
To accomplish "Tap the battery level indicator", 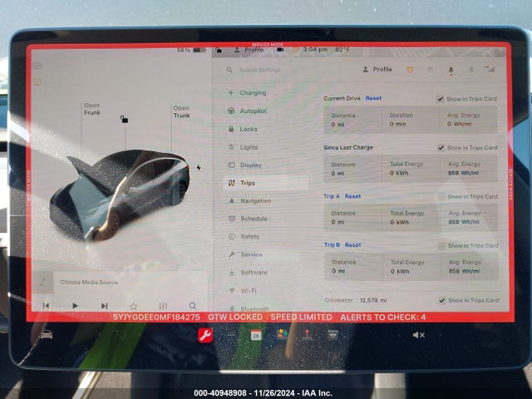I will point(192,50).
